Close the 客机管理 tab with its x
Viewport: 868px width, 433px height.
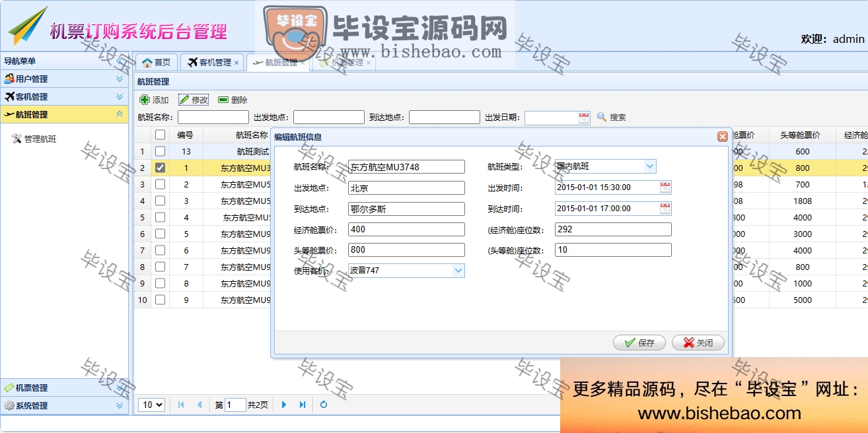click(236, 63)
